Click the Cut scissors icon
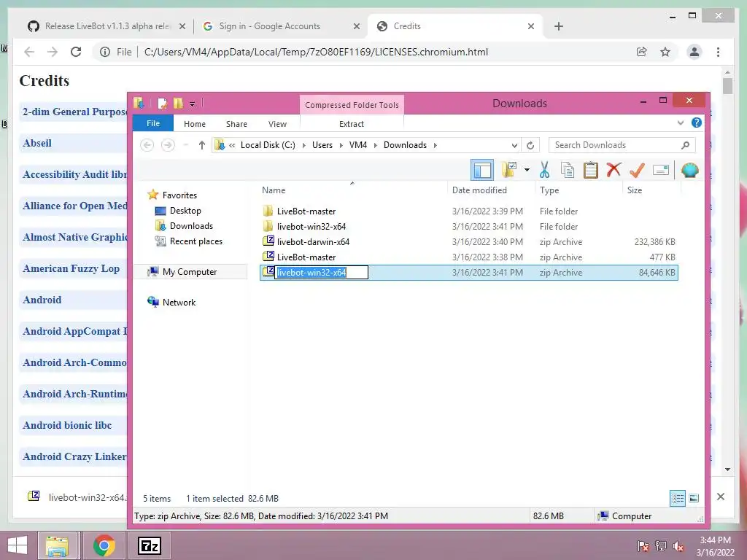This screenshot has width=747, height=560. (544, 170)
